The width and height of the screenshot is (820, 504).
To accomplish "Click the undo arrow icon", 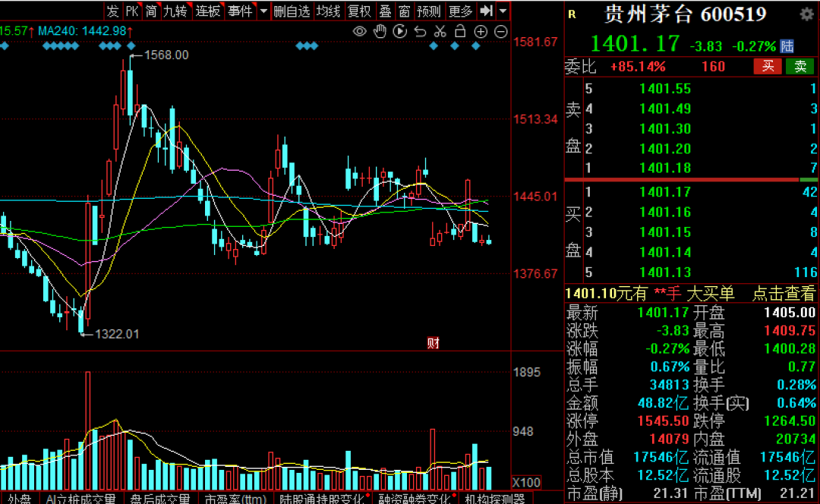I will coord(420,31).
